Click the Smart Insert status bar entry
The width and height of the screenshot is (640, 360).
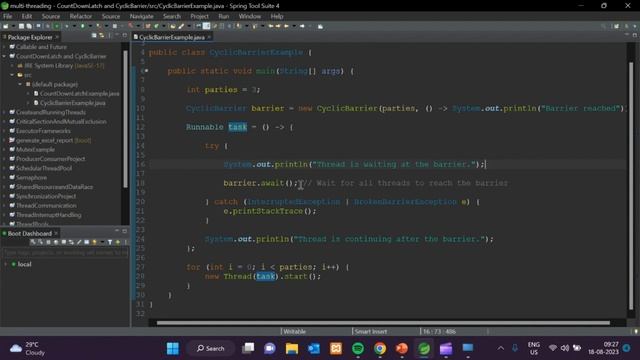[371, 331]
